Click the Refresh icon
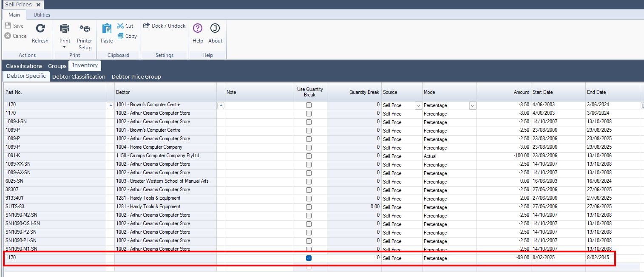Viewport: 644px width, 277px height. tap(40, 29)
